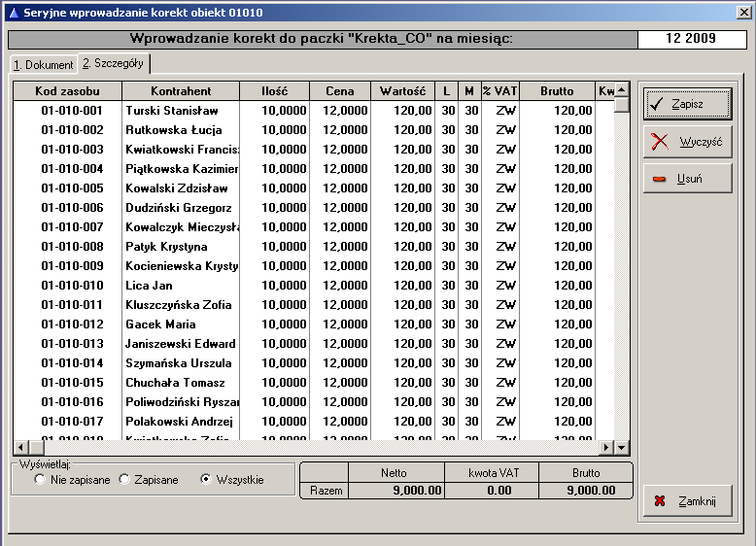756x546 pixels.
Task: Click the Kowalski Zdzisław contractor cell
Action: click(181, 188)
